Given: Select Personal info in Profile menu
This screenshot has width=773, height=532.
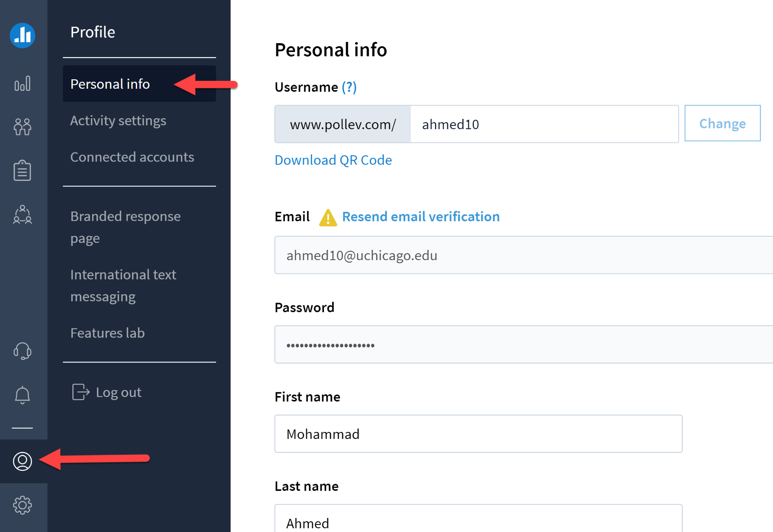Looking at the screenshot, I should (x=110, y=84).
